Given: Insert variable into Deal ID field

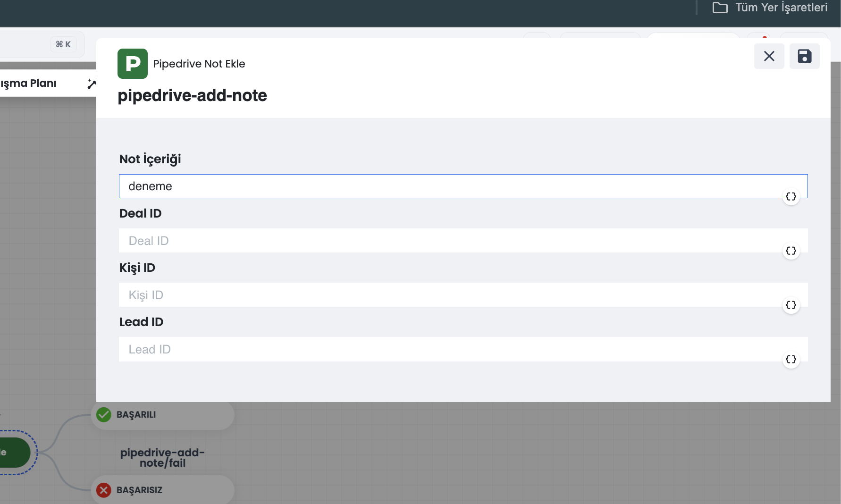Looking at the screenshot, I should tap(791, 251).
